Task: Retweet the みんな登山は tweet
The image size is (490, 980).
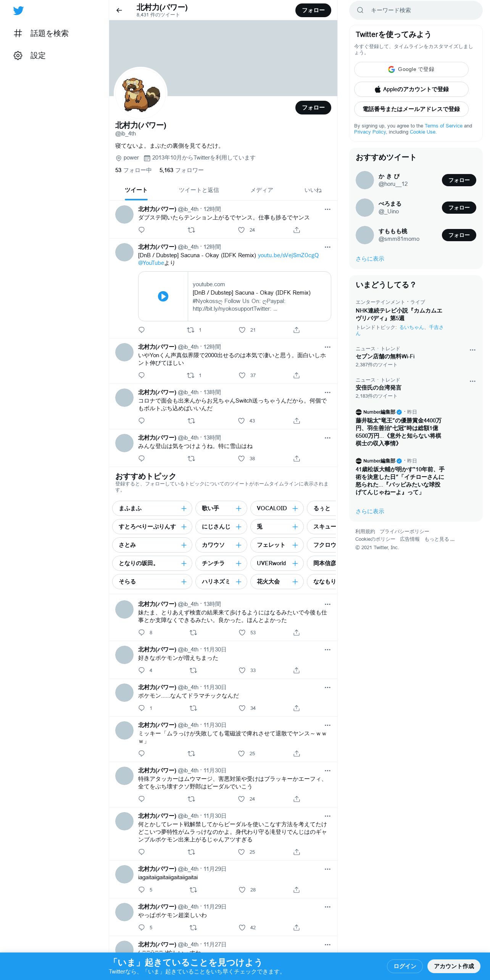Action: [x=192, y=458]
